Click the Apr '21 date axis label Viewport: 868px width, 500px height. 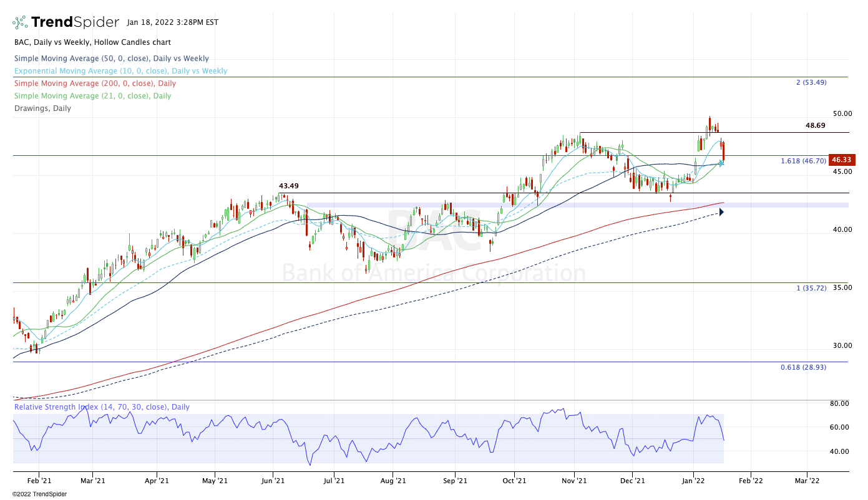pyautogui.click(x=157, y=481)
